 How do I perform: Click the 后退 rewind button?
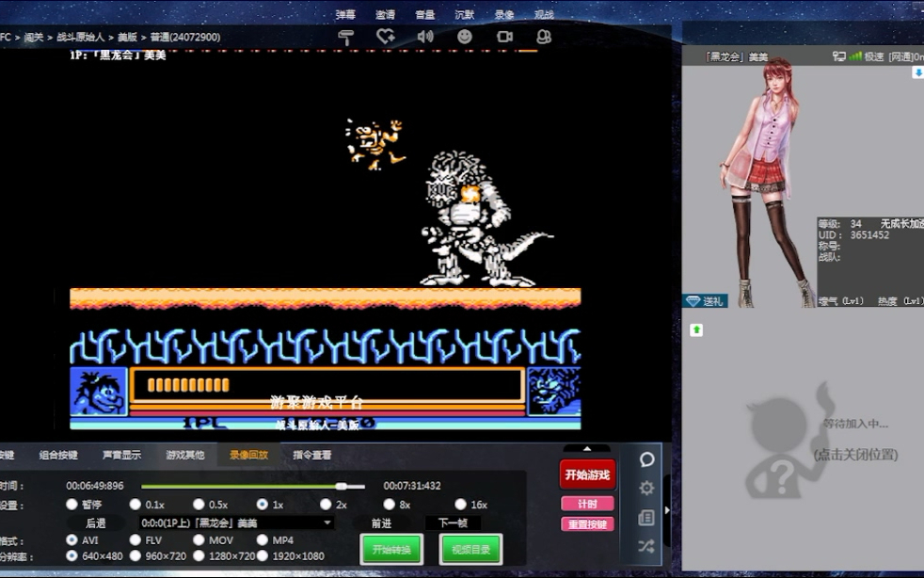[95, 523]
